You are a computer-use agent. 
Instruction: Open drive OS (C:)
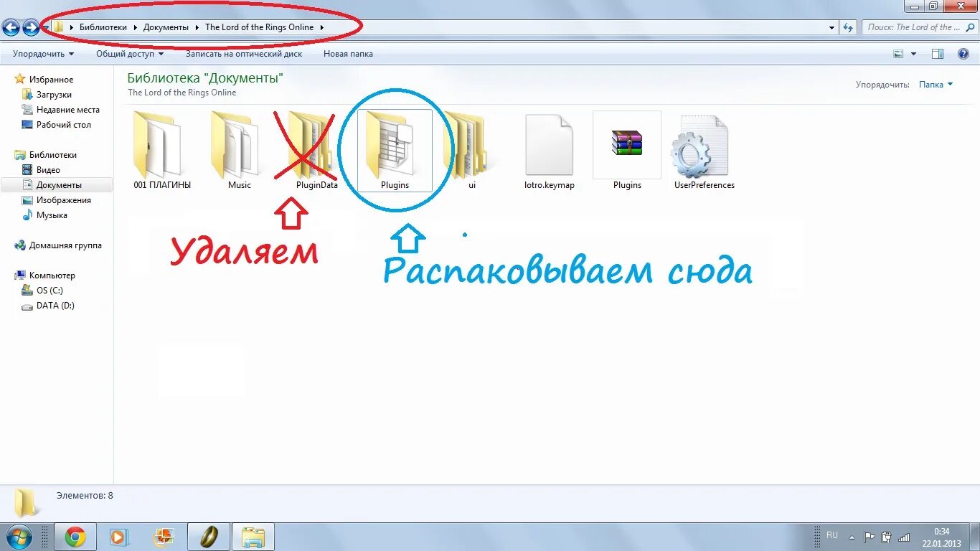50,291
